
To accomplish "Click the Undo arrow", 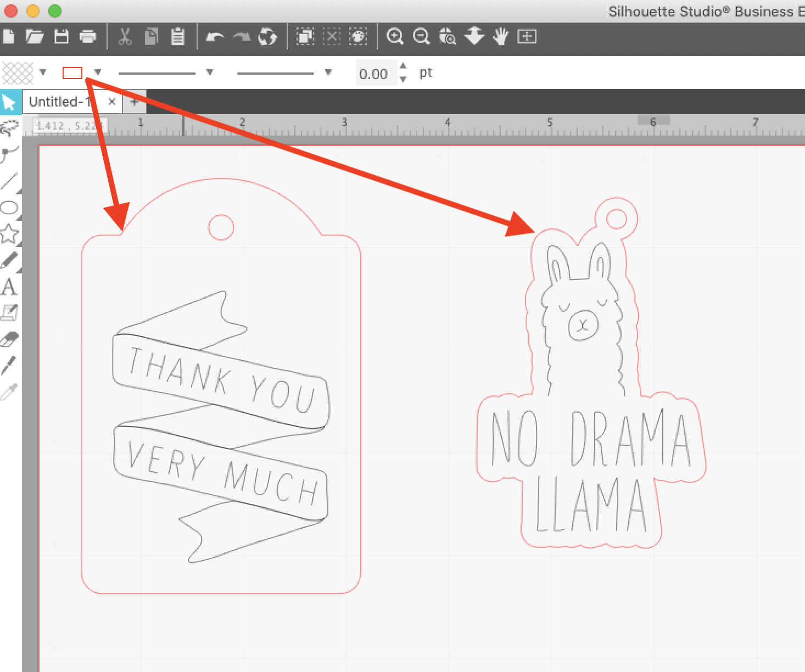I will coord(216,36).
